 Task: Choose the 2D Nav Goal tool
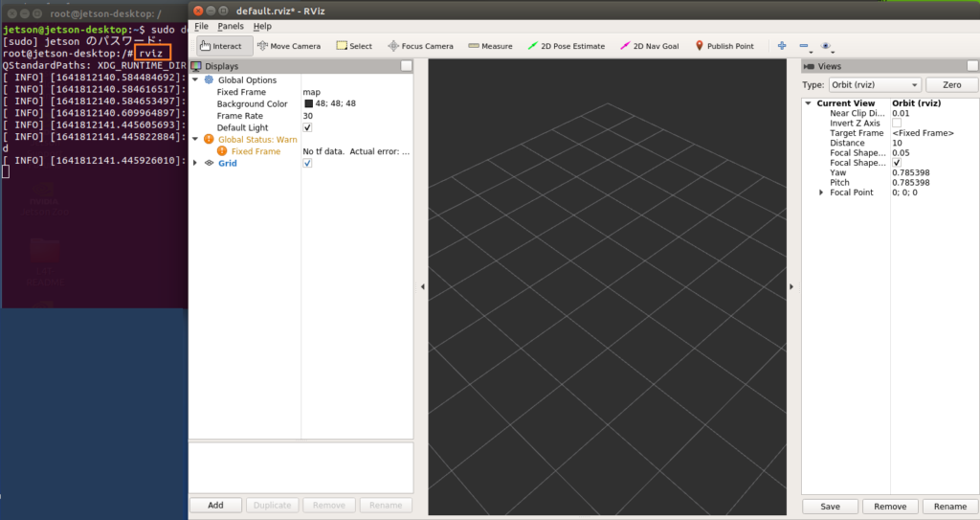pos(650,46)
